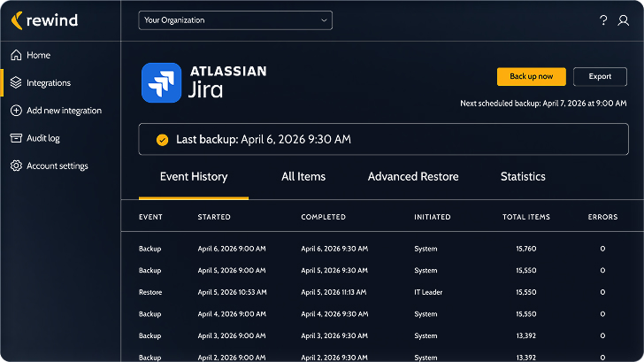Image resolution: width=644 pixels, height=362 pixels.
Task: Click start time April 4, 2026 9:00 AM
Action: pyautogui.click(x=232, y=314)
